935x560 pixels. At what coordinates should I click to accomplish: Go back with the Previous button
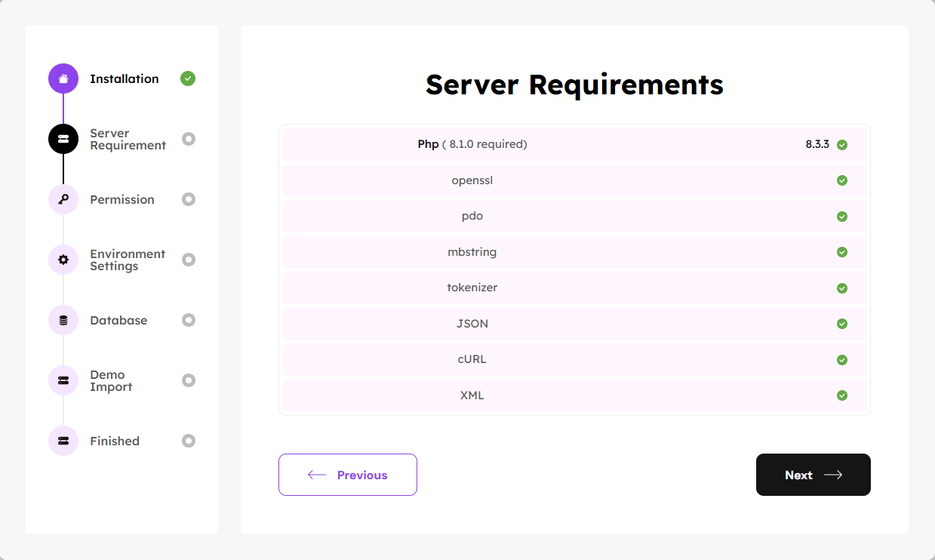(x=348, y=475)
